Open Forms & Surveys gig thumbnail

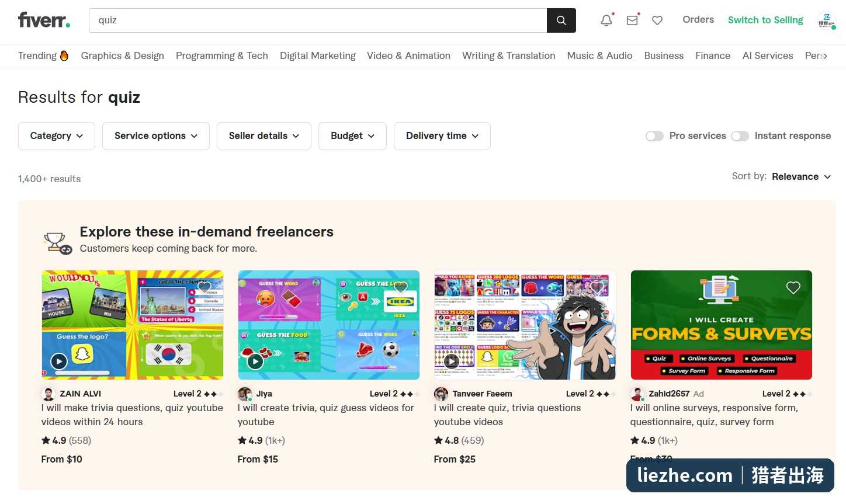(722, 325)
